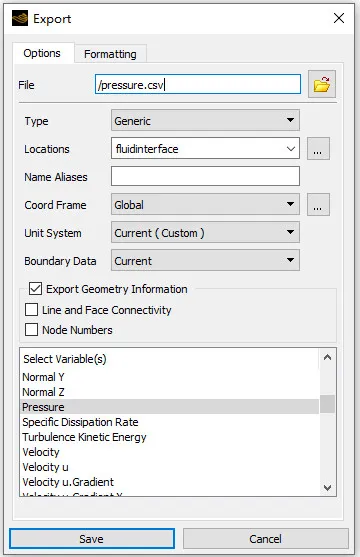Click the variable list scroll-down arrow

point(327,488)
